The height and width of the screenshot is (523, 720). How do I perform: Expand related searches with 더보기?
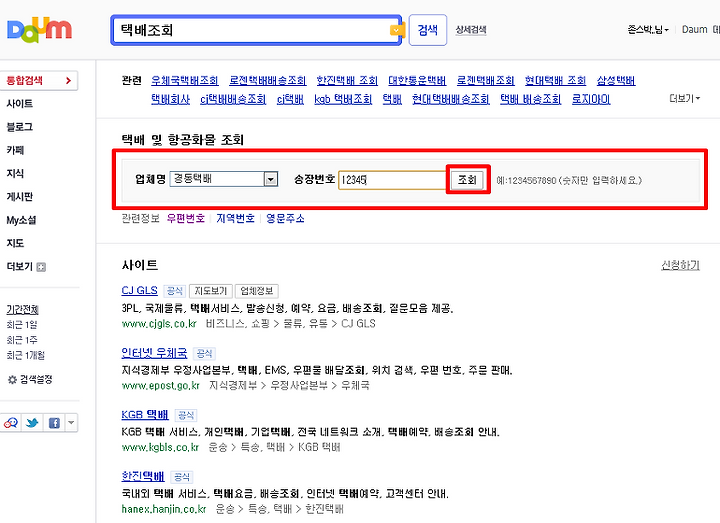coord(685,99)
